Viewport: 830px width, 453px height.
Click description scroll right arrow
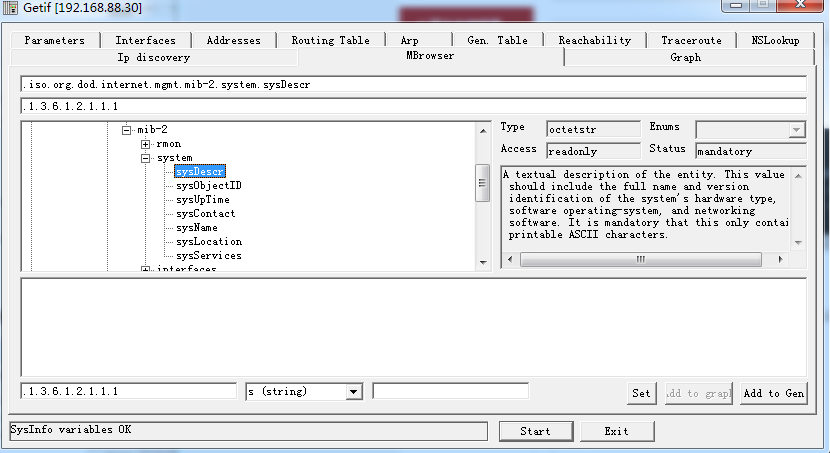(x=780, y=259)
